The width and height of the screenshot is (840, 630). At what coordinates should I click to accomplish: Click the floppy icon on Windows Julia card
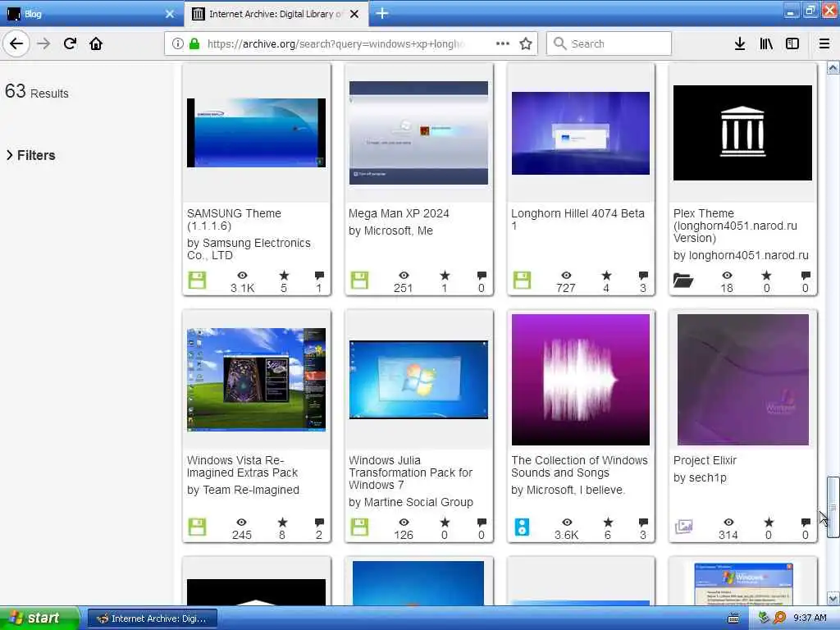[x=359, y=527]
